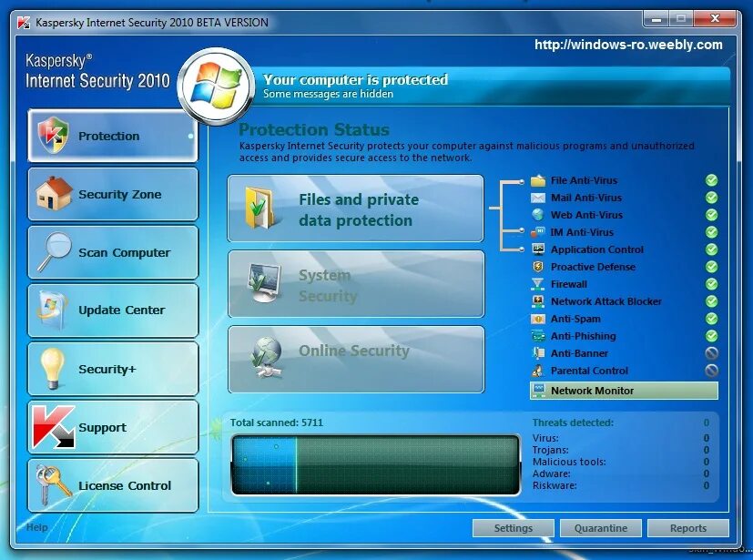Viewport: 753px width, 560px height.
Task: Click the Anti-Spam icon
Action: [538, 319]
